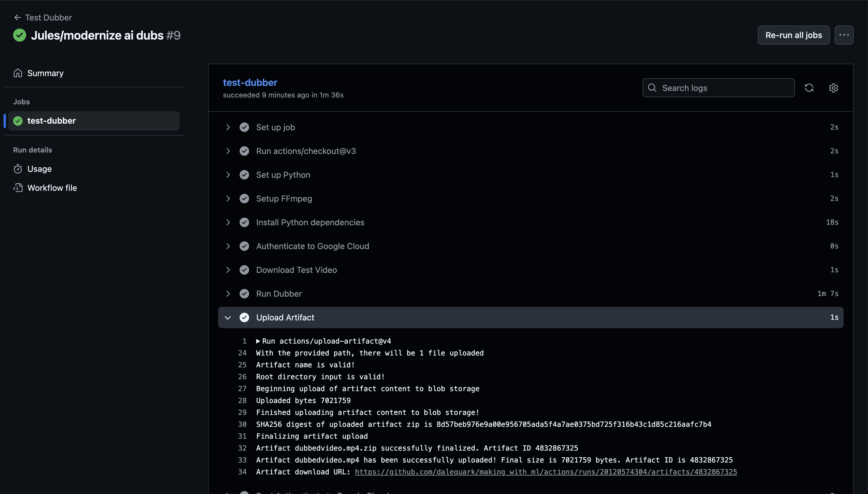Expand the Set up job step
868x494 pixels.
228,127
